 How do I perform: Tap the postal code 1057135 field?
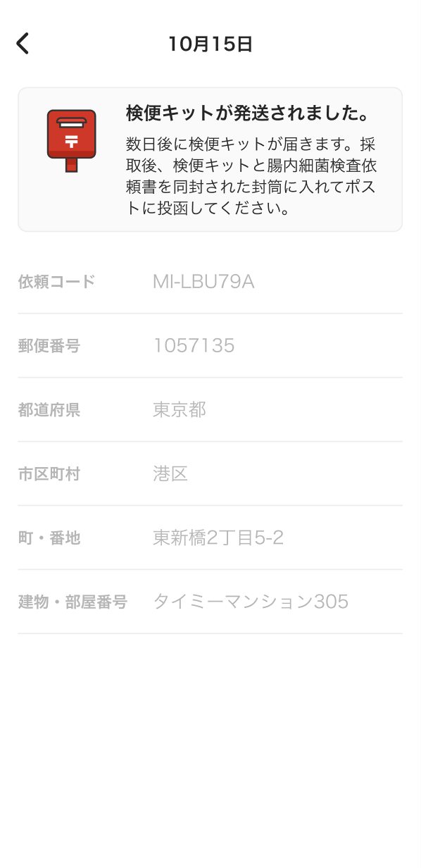pos(194,346)
